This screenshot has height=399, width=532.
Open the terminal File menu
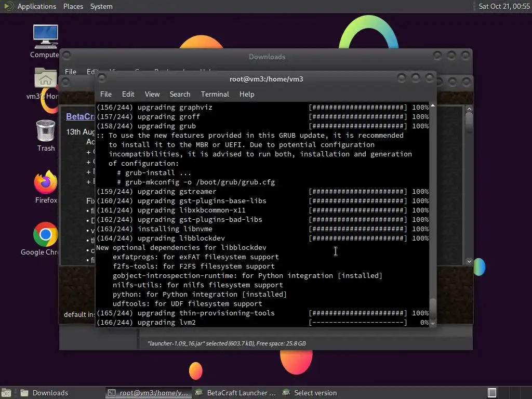105,94
